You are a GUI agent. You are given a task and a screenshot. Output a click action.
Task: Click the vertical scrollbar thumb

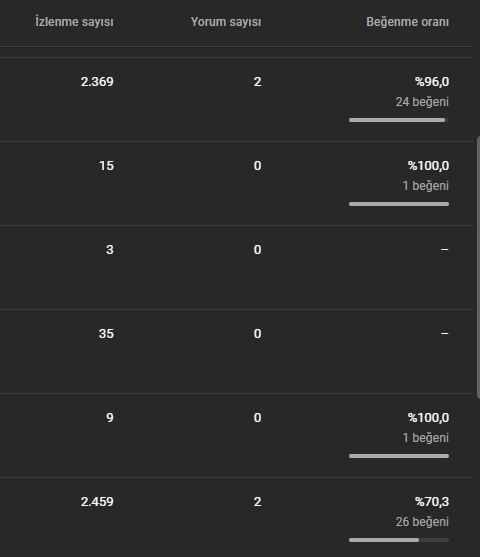[x=478, y=267]
